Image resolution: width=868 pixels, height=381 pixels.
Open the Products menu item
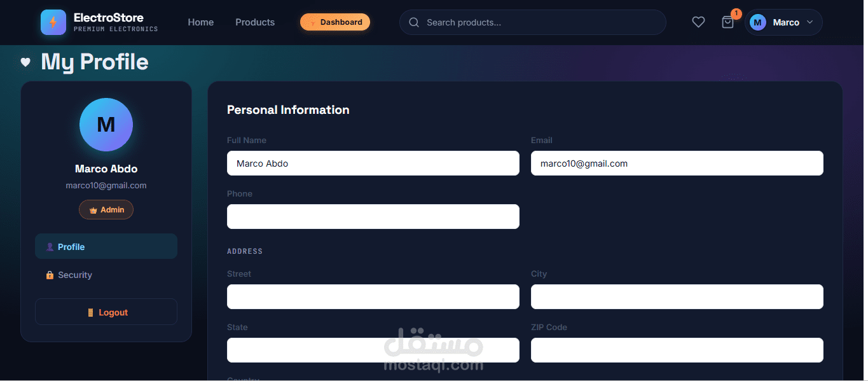point(255,22)
